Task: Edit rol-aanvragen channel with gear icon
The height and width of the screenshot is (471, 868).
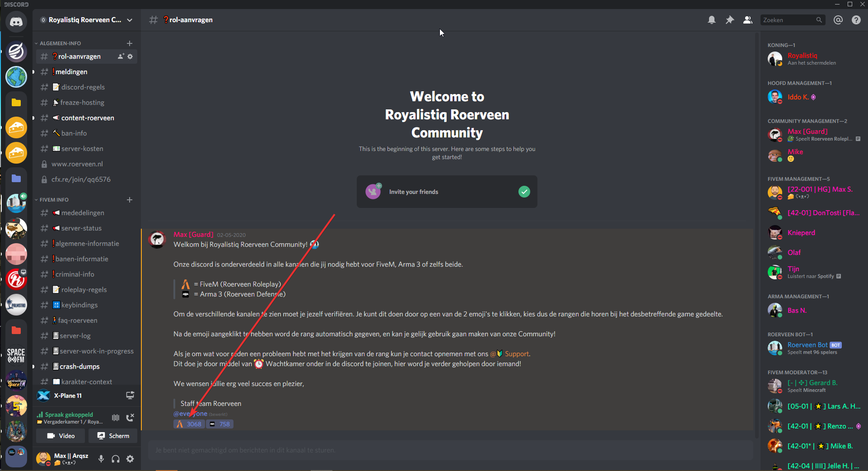Action: tap(130, 57)
